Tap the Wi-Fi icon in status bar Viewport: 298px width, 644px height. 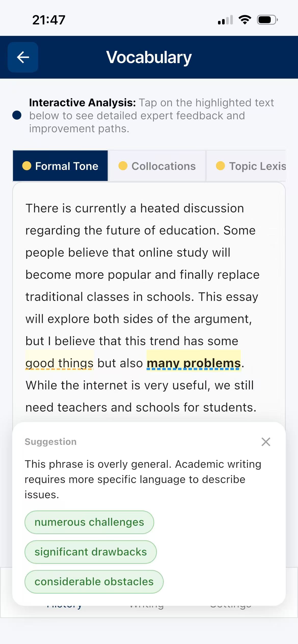(245, 20)
